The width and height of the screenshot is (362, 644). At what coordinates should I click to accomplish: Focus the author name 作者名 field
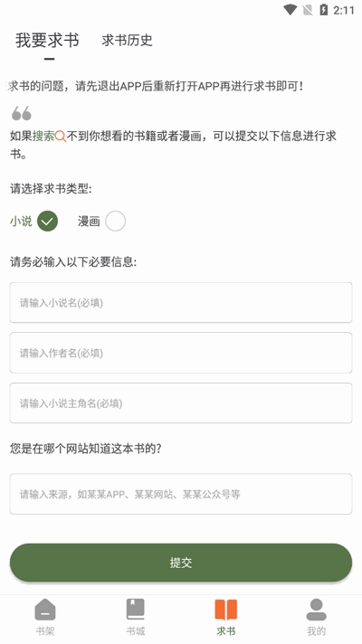coord(181,353)
